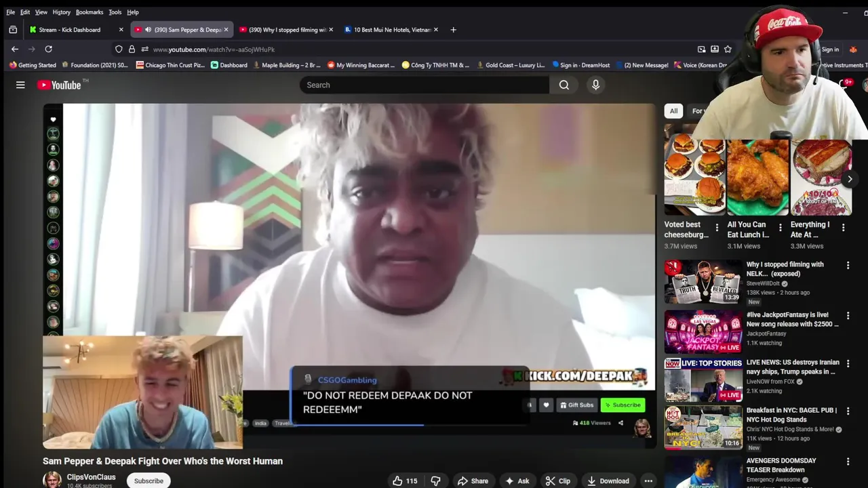This screenshot has height=488, width=868.
Task: Download the video
Action: [x=608, y=481]
